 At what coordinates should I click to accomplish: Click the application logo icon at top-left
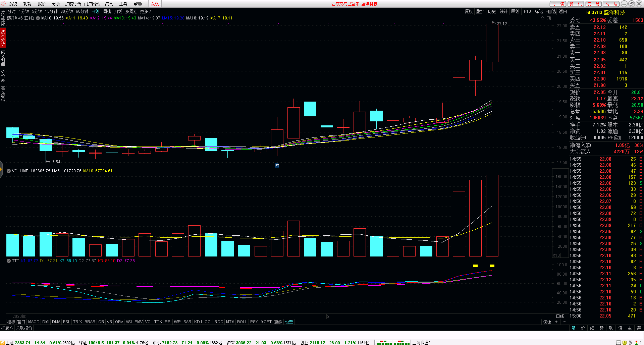(x=3, y=4)
